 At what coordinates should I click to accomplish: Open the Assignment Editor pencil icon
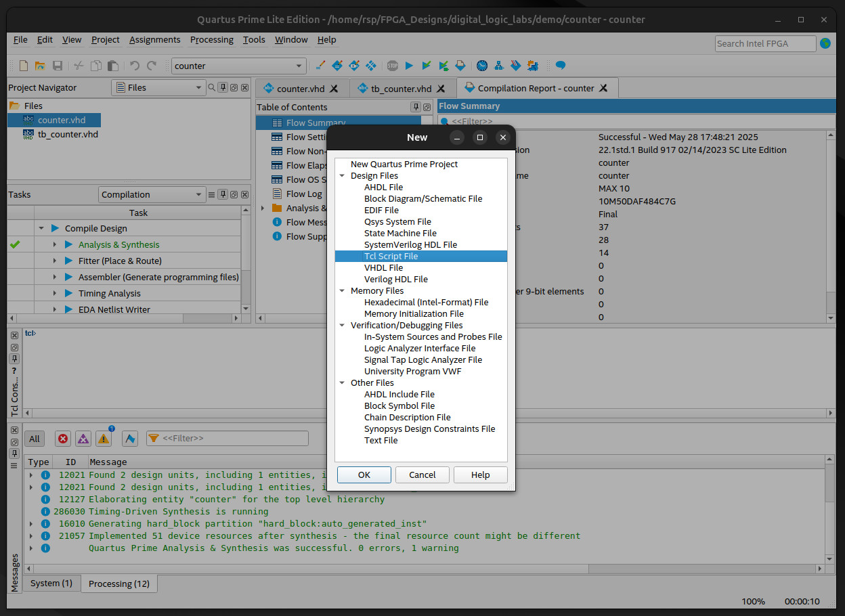point(320,66)
